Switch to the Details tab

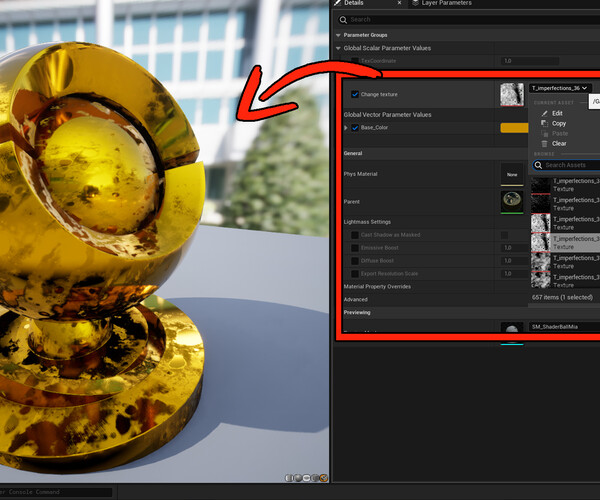(354, 3)
